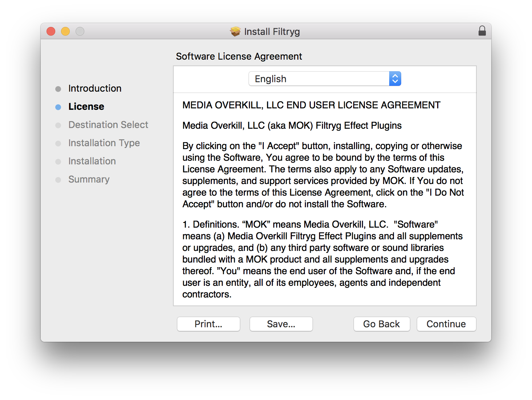Click Continue to proceed with the license
Viewport: 532px width, 400px height.
[446, 324]
